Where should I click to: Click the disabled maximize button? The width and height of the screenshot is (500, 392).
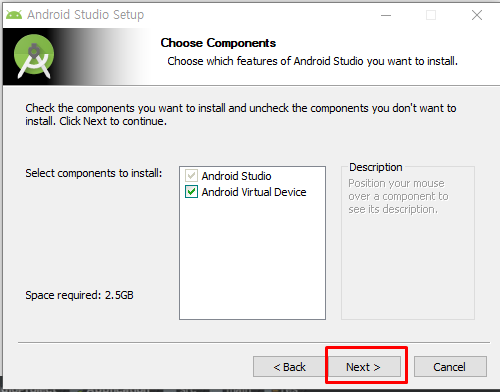click(431, 15)
